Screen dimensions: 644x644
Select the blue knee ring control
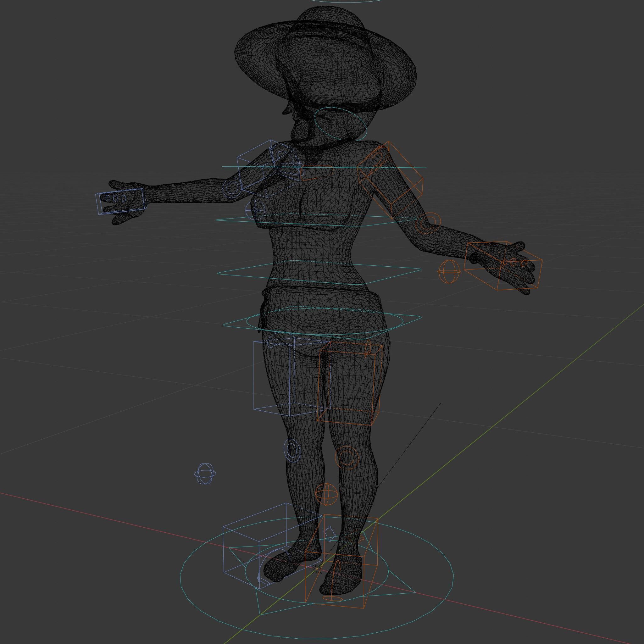click(292, 450)
